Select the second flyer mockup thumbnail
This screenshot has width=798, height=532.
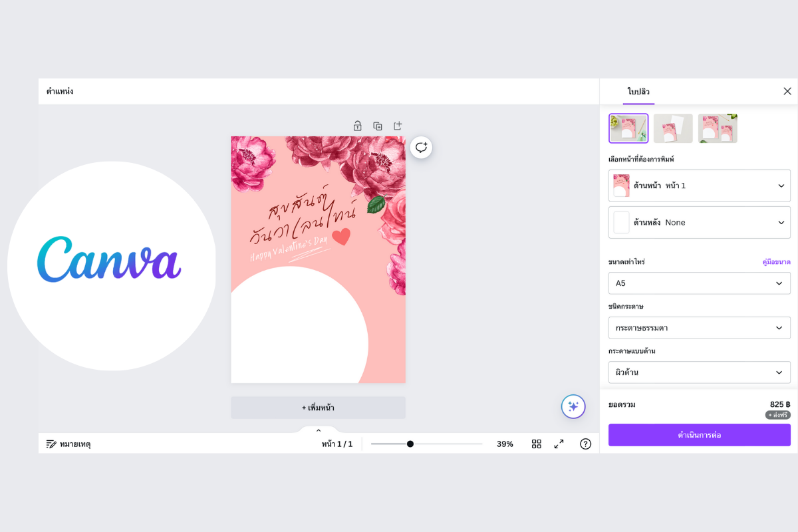673,128
